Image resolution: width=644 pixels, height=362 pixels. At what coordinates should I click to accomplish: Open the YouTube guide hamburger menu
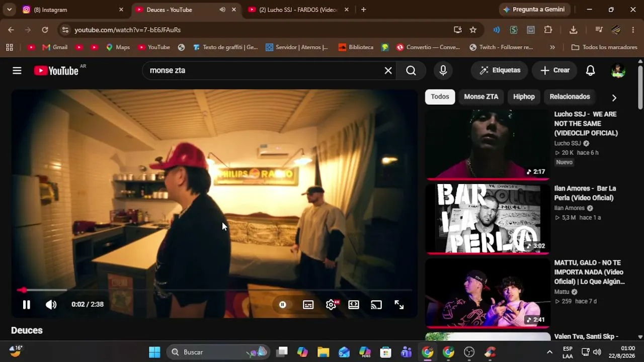[17, 70]
